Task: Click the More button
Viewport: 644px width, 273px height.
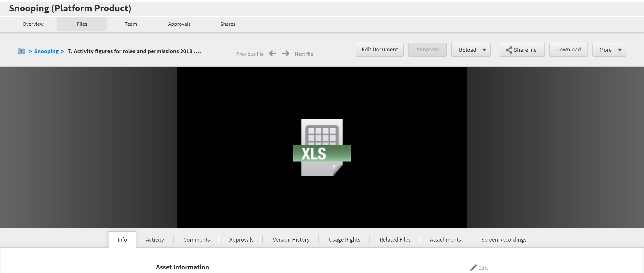Action: 605,50
